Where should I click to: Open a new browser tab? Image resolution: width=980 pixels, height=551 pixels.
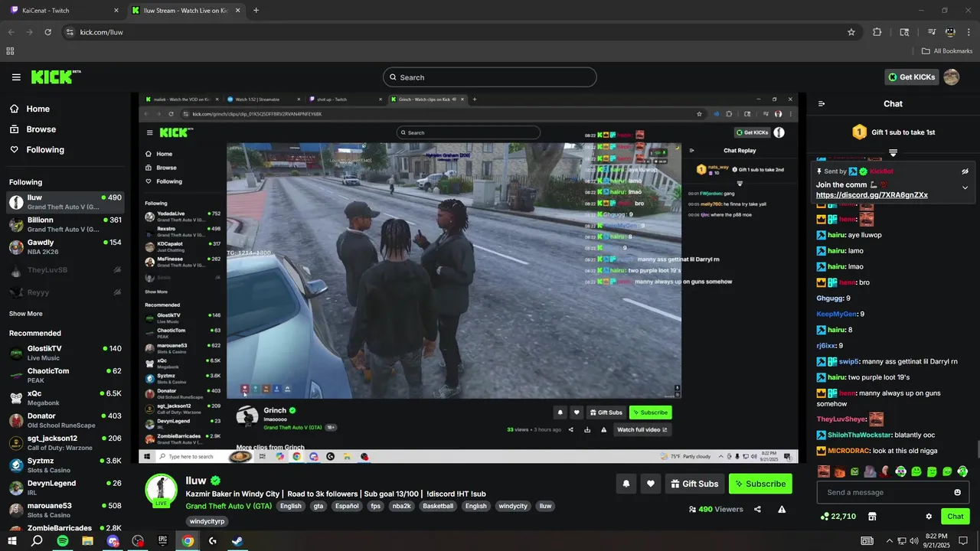pos(256,11)
